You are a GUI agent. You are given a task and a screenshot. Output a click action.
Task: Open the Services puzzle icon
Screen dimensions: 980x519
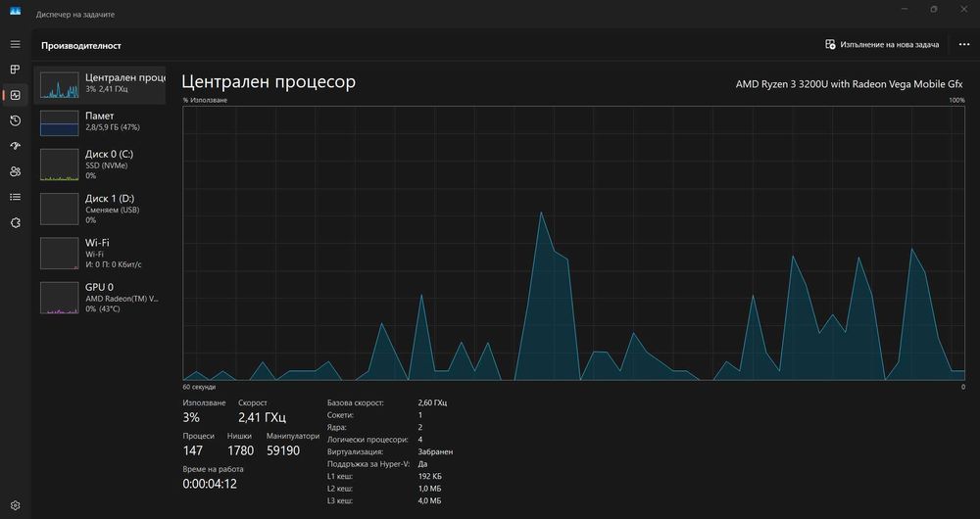coord(16,223)
